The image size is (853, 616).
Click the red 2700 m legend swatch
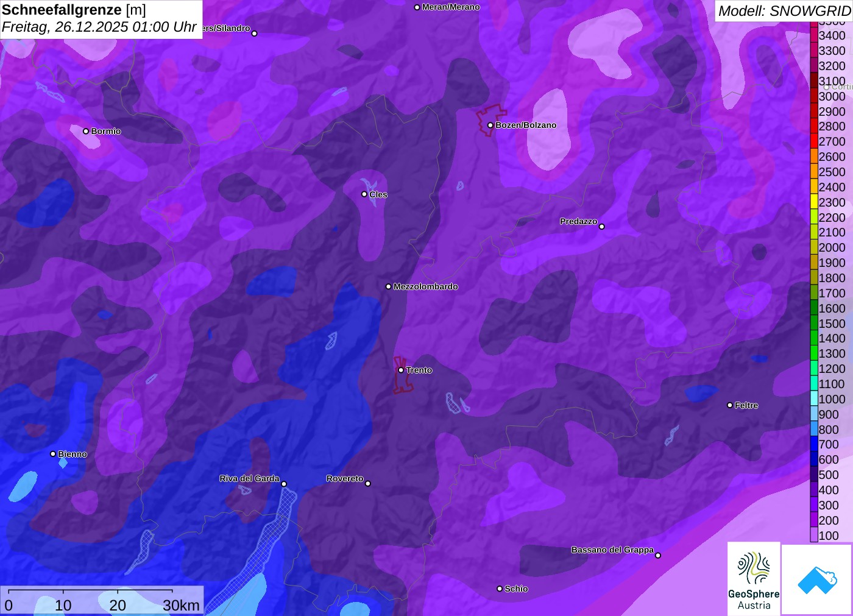(814, 141)
